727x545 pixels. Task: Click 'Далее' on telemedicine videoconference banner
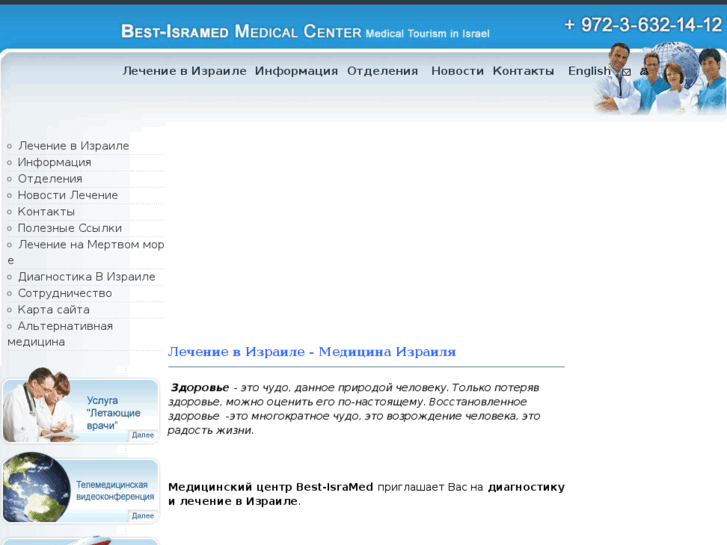click(x=142, y=516)
